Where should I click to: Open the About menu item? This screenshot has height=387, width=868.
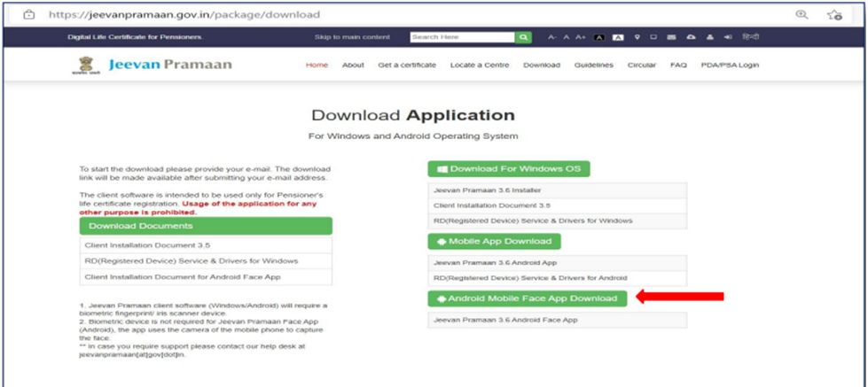(353, 65)
